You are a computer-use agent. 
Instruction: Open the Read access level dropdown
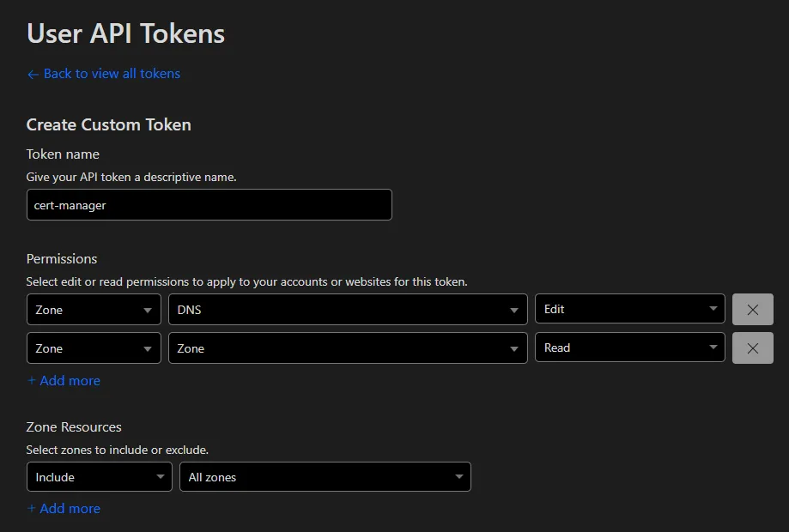click(629, 348)
